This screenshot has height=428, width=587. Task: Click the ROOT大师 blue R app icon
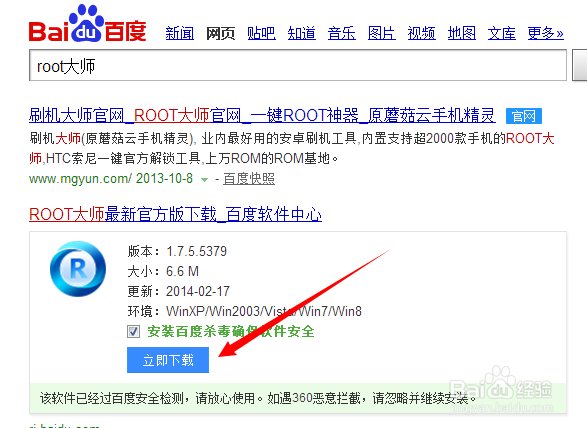(78, 269)
